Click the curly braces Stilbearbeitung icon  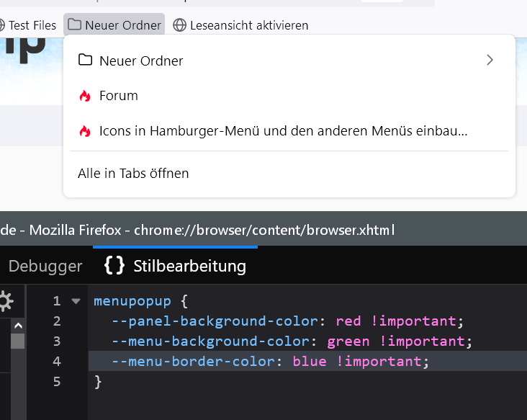pos(114,266)
